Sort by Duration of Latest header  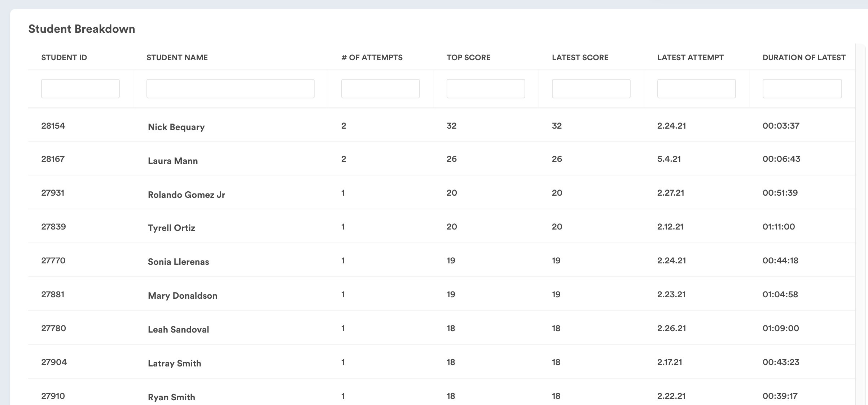(804, 58)
